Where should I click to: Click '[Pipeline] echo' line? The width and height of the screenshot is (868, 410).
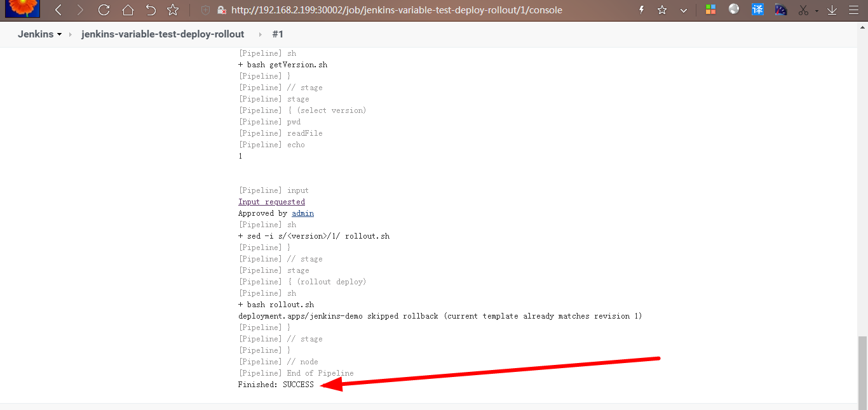(x=271, y=145)
